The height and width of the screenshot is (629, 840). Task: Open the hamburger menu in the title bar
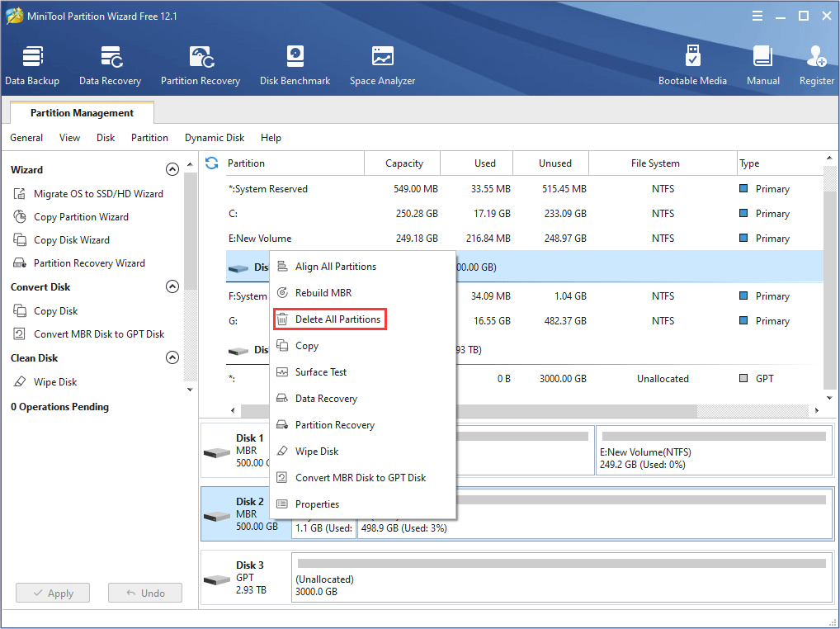[x=757, y=16]
